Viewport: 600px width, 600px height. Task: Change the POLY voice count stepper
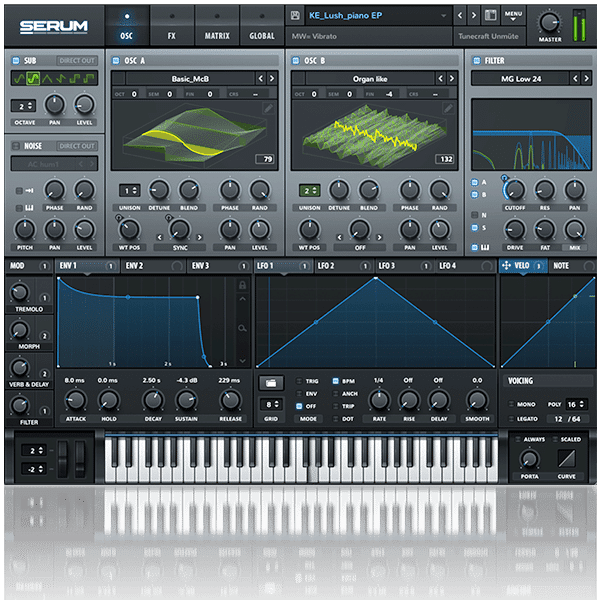click(x=576, y=404)
